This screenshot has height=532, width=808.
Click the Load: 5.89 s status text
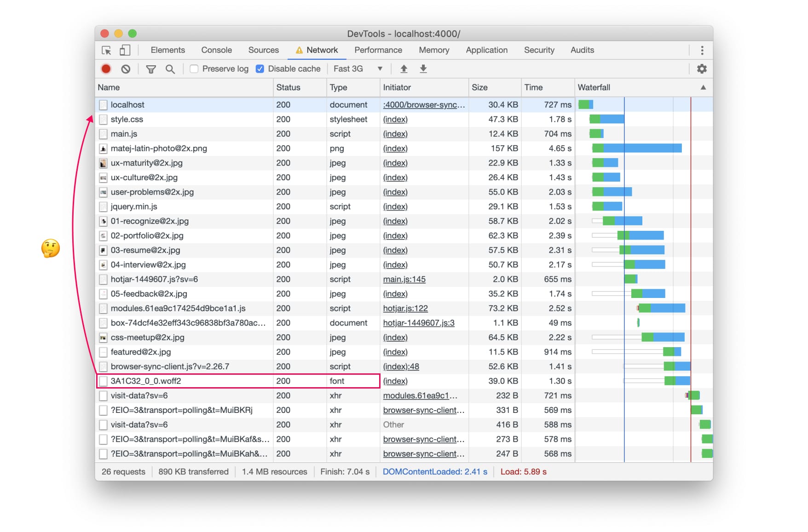point(523,472)
